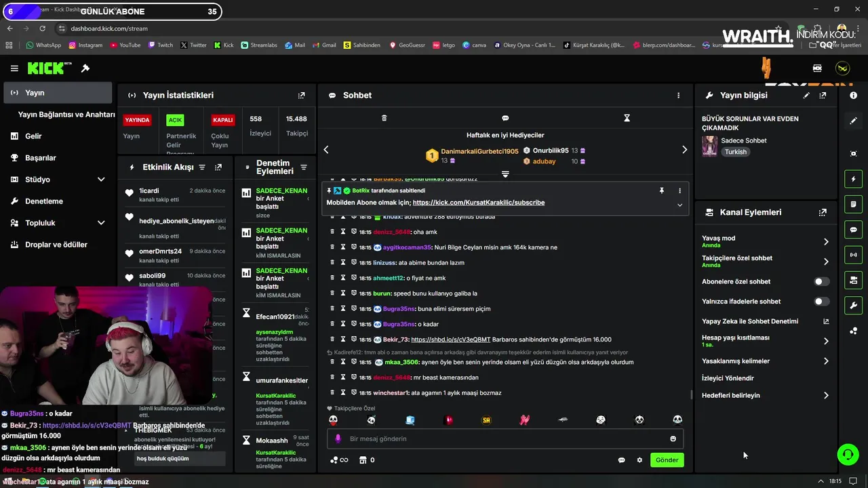
Task: Collapse the weekly gifters leaderboard handle
Action: [x=505, y=174]
